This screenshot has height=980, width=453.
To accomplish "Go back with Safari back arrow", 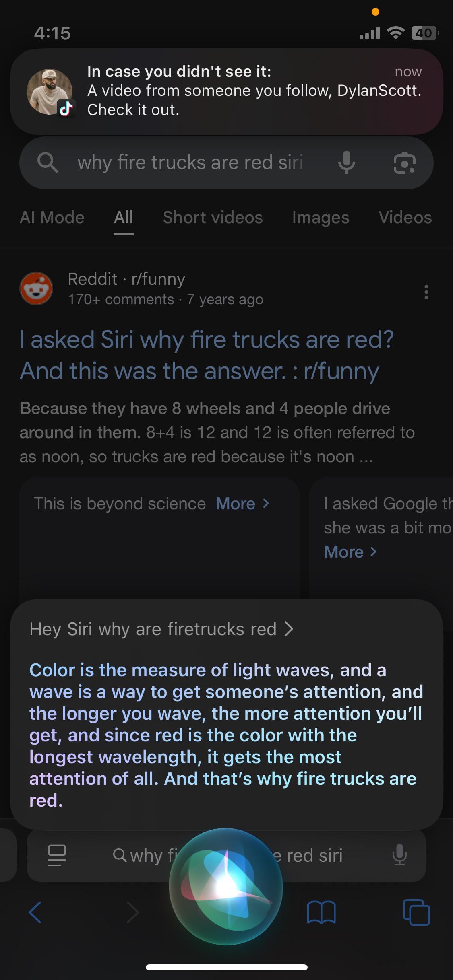I will tap(35, 912).
